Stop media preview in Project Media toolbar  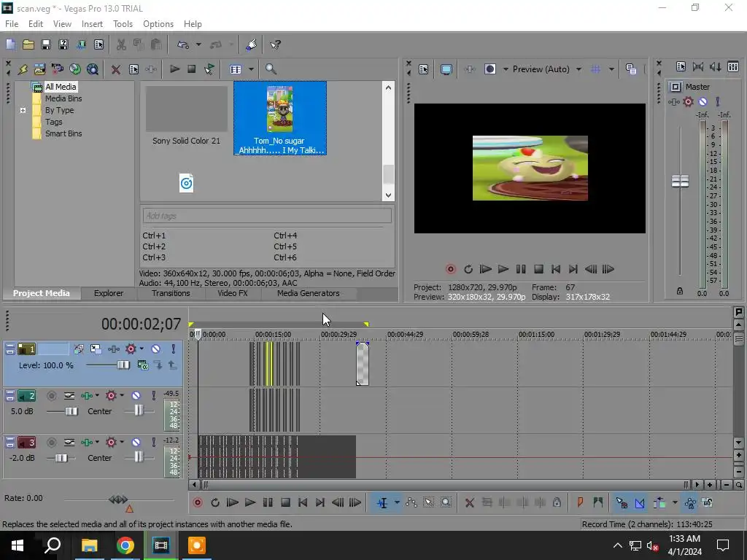pos(192,69)
